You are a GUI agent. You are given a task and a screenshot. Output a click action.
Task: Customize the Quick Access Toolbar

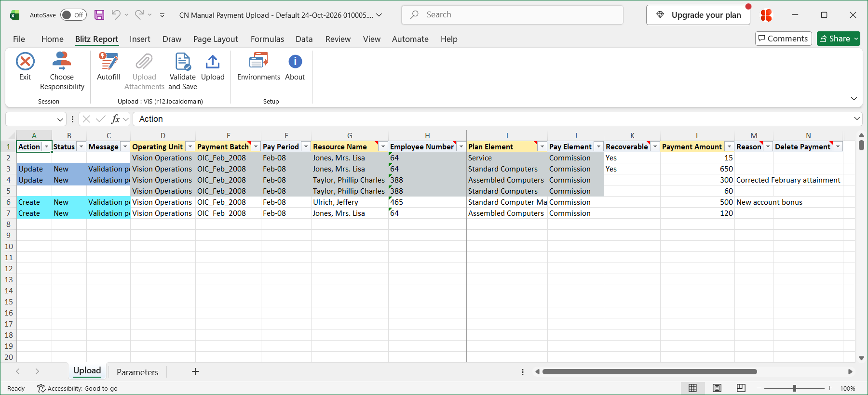pyautogui.click(x=162, y=15)
